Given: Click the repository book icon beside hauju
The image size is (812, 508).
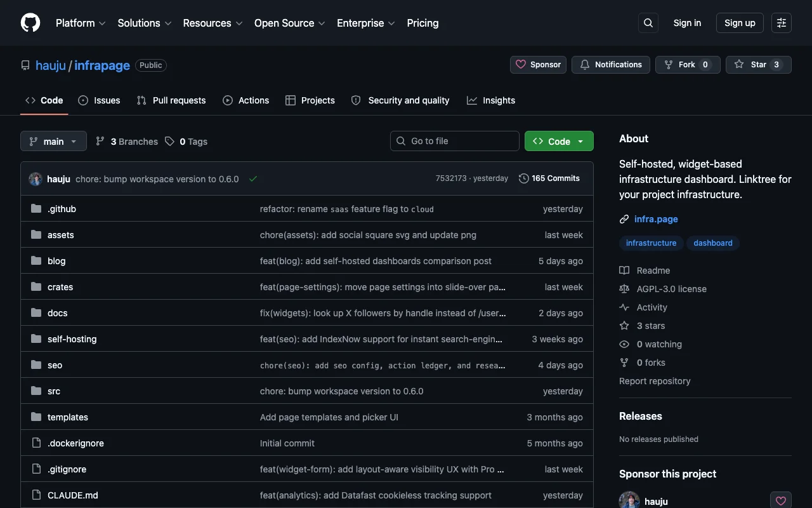Looking at the screenshot, I should [x=25, y=65].
